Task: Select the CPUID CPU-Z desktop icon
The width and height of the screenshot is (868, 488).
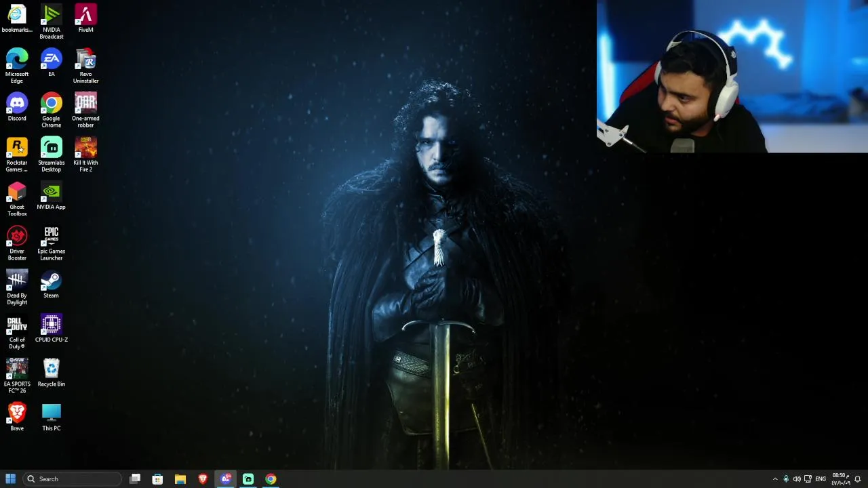Action: [52, 328]
